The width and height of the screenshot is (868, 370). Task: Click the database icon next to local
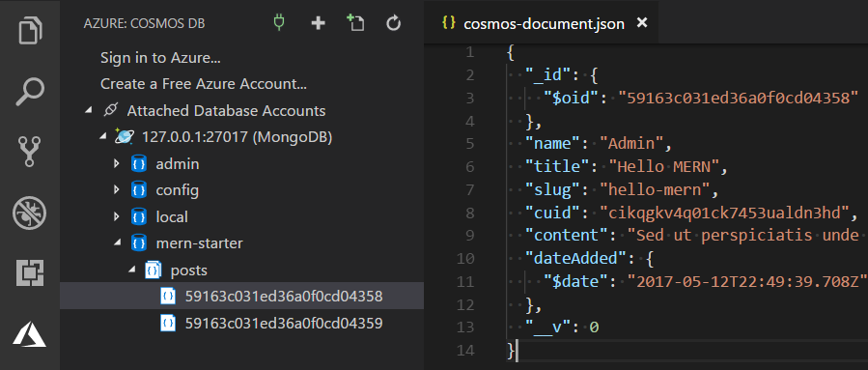(x=139, y=216)
